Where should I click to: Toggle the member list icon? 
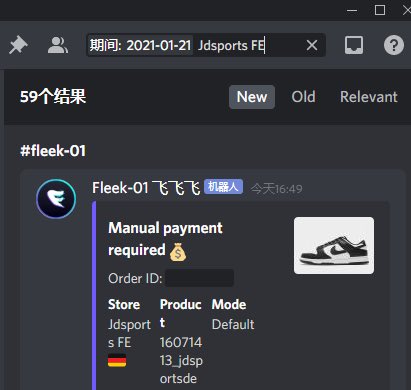point(58,45)
